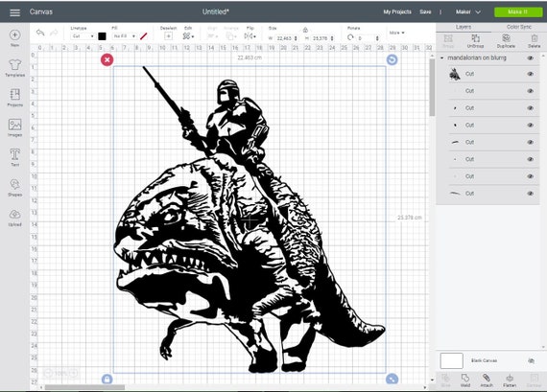
Task: Click the Untitled* project title
Action: [216, 12]
